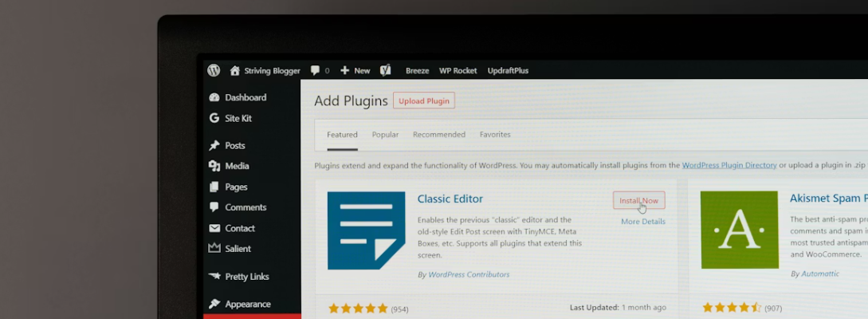The width and height of the screenshot is (868, 319).
Task: Click Install Now for Classic Editor
Action: click(x=638, y=200)
